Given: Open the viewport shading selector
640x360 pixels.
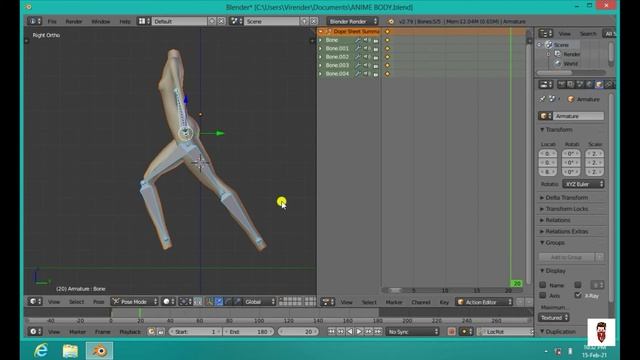Looking at the screenshot, I should [168, 302].
